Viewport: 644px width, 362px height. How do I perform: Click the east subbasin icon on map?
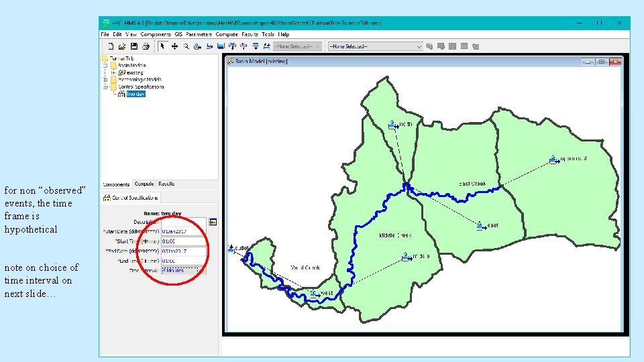tap(481, 225)
